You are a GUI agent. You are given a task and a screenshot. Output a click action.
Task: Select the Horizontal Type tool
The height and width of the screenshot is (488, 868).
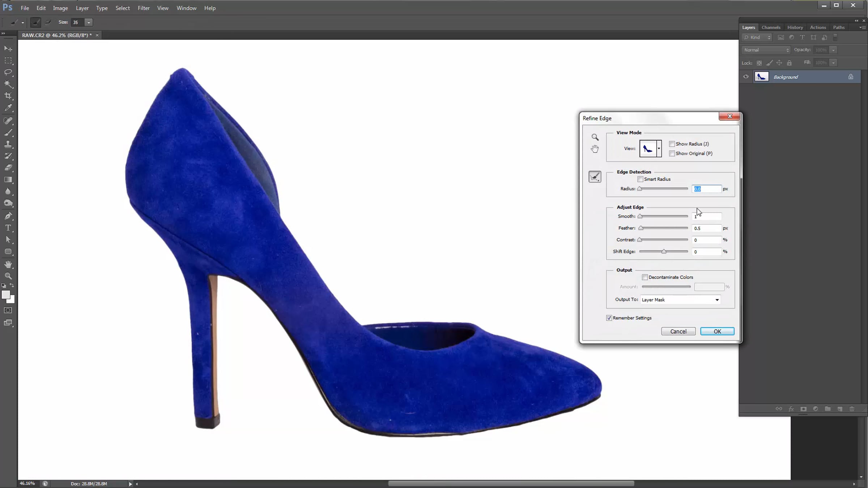8,228
